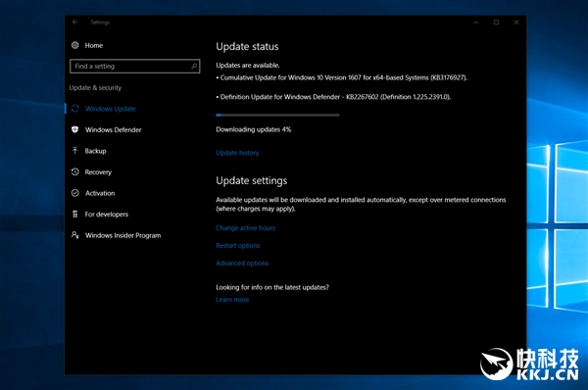Open the Update history link

click(x=237, y=153)
